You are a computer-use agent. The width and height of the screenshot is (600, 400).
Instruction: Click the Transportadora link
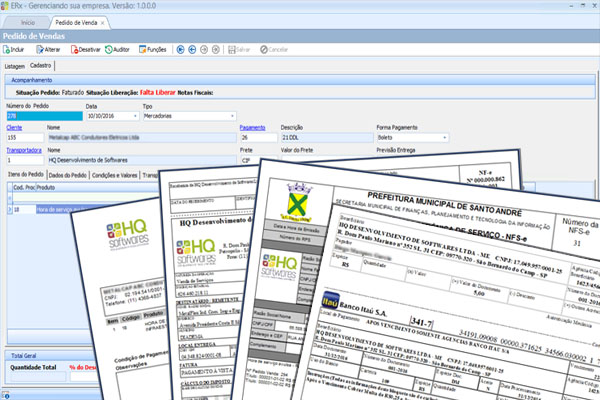24,150
